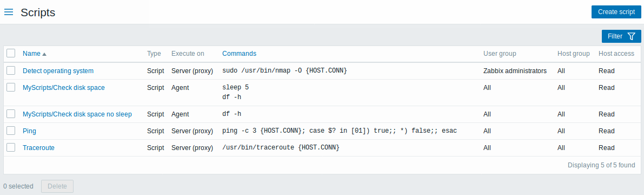
Task: Open the Ping script link
Action: [29, 131]
